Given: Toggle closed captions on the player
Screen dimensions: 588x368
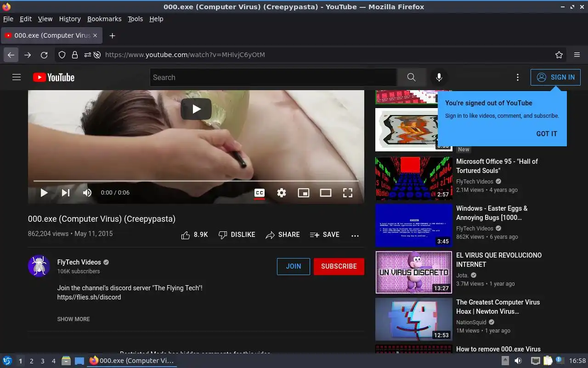Looking at the screenshot, I should (x=260, y=193).
